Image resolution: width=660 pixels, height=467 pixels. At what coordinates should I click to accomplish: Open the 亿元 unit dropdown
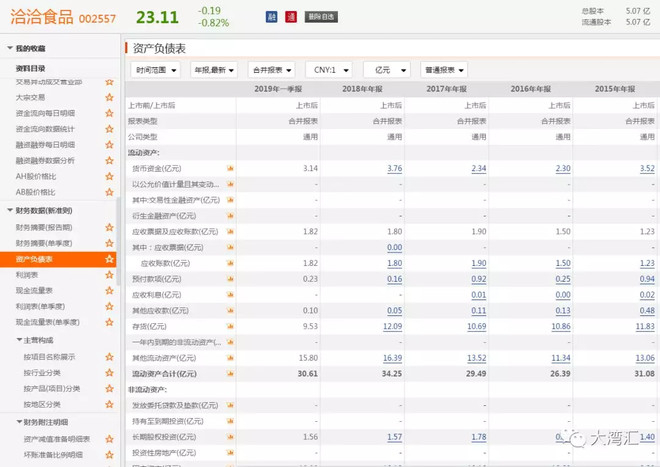[387, 70]
